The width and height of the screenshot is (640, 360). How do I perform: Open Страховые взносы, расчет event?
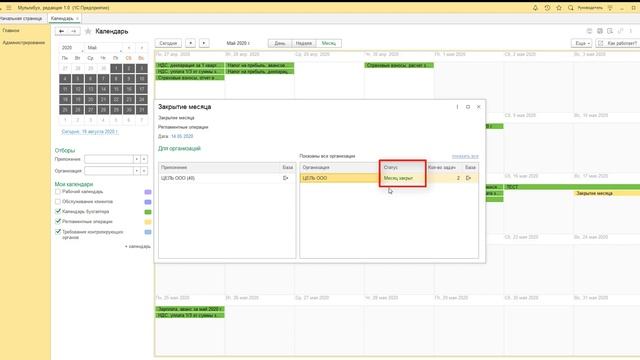(399, 65)
